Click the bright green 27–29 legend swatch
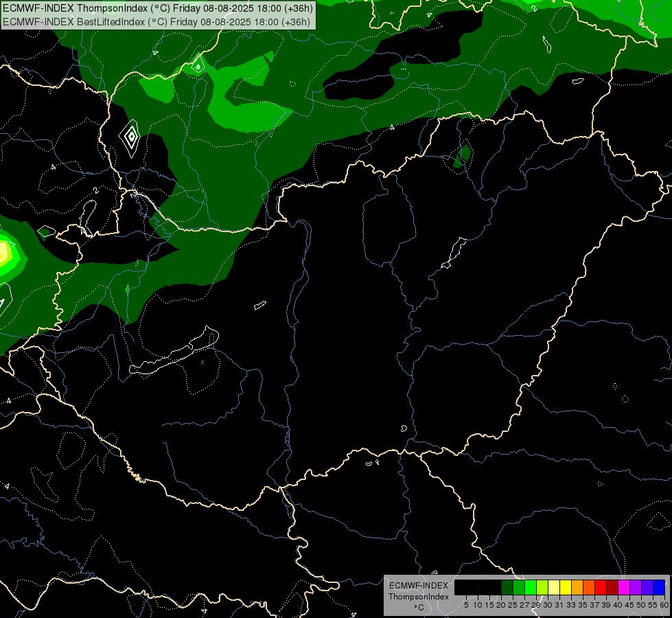 (x=531, y=587)
